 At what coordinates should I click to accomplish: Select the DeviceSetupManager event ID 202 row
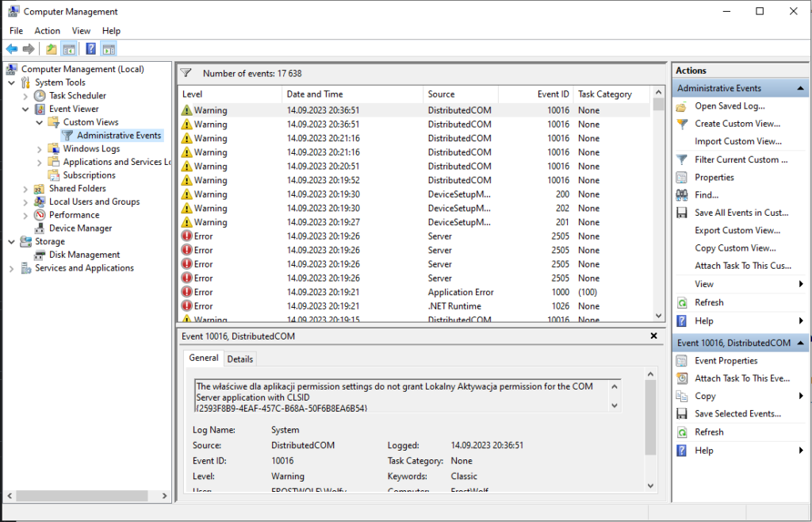pos(414,208)
